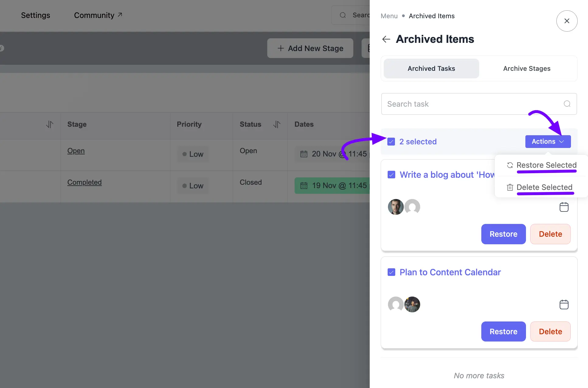588x388 pixels.
Task: Restore the 'Write a blog' archived task
Action: (x=503, y=234)
